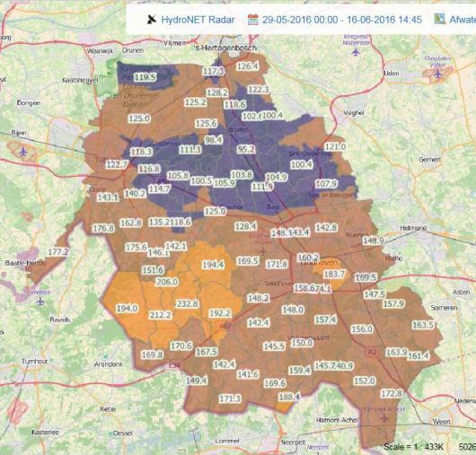Click the 116.8 value label

pyautogui.click(x=149, y=169)
